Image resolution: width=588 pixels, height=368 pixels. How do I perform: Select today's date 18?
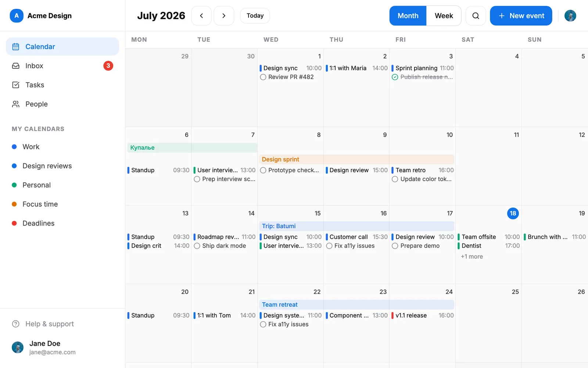[x=513, y=213]
